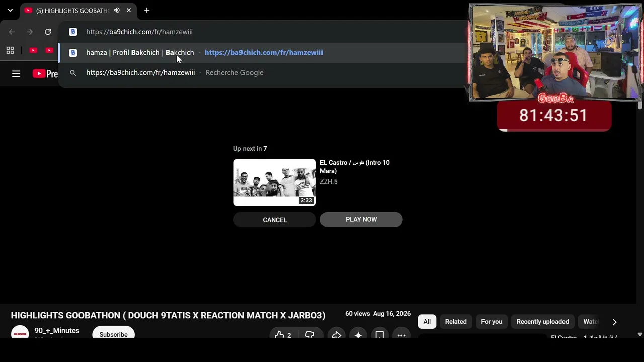Open the apps grid in the bookmarks bar
644x362 pixels.
coord(10,50)
